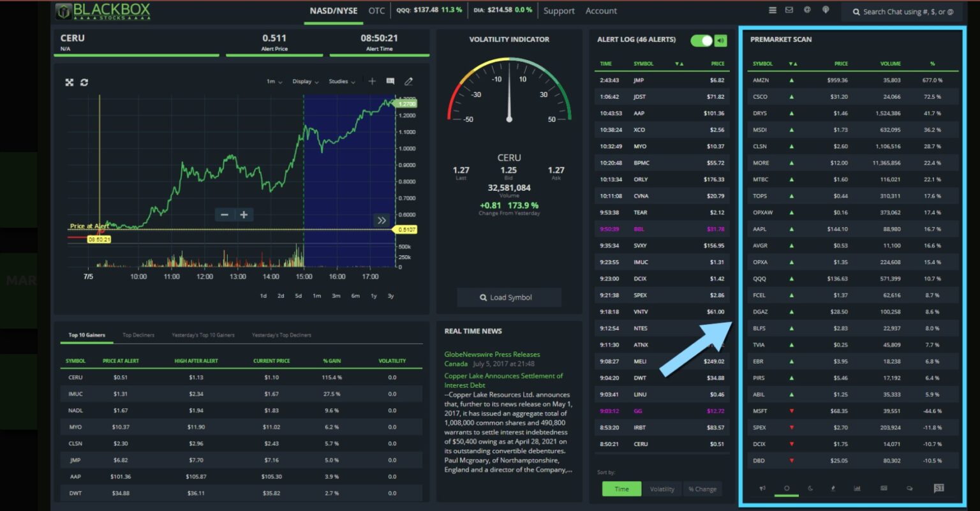Click the Load Symbol button
This screenshot has height=511, width=980.
point(509,297)
